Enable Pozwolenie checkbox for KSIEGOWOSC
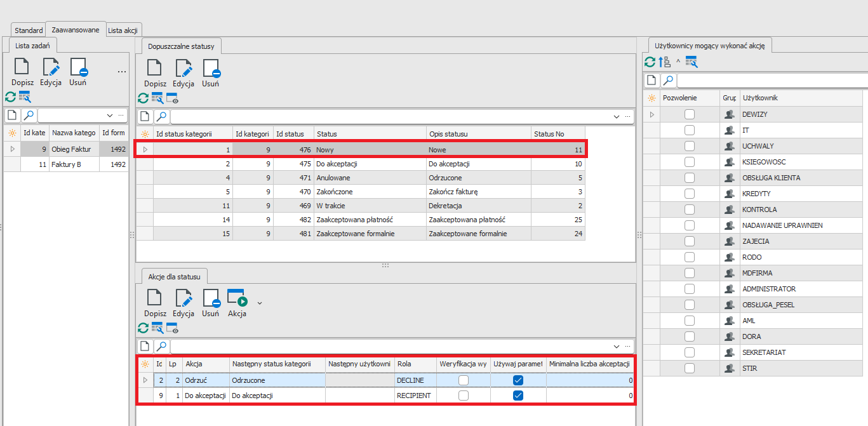868x426 pixels. point(690,162)
